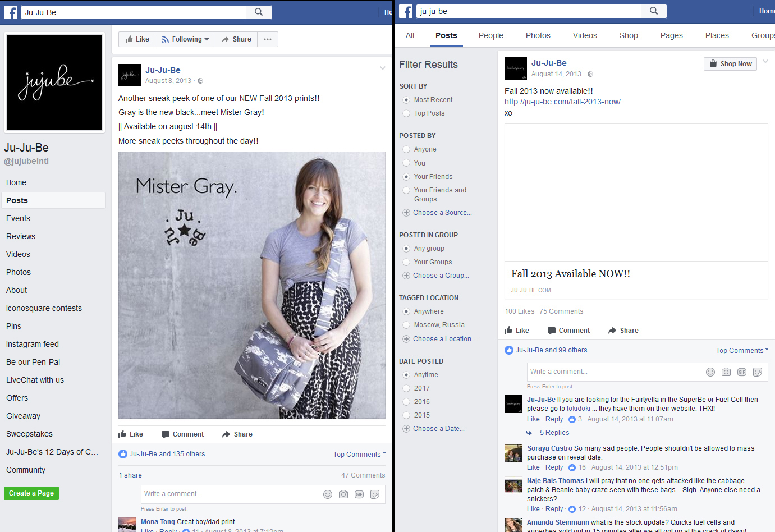Select 2016 under Date Posted

[x=406, y=402]
